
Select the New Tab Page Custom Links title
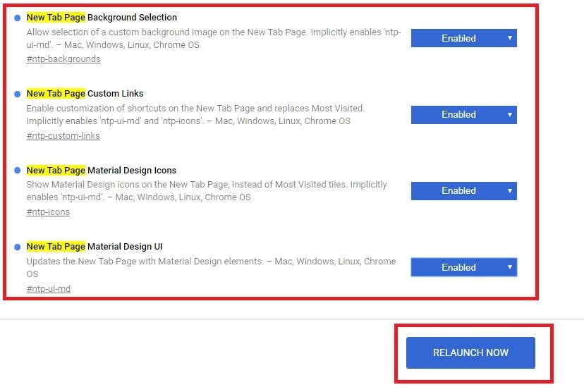coord(85,94)
